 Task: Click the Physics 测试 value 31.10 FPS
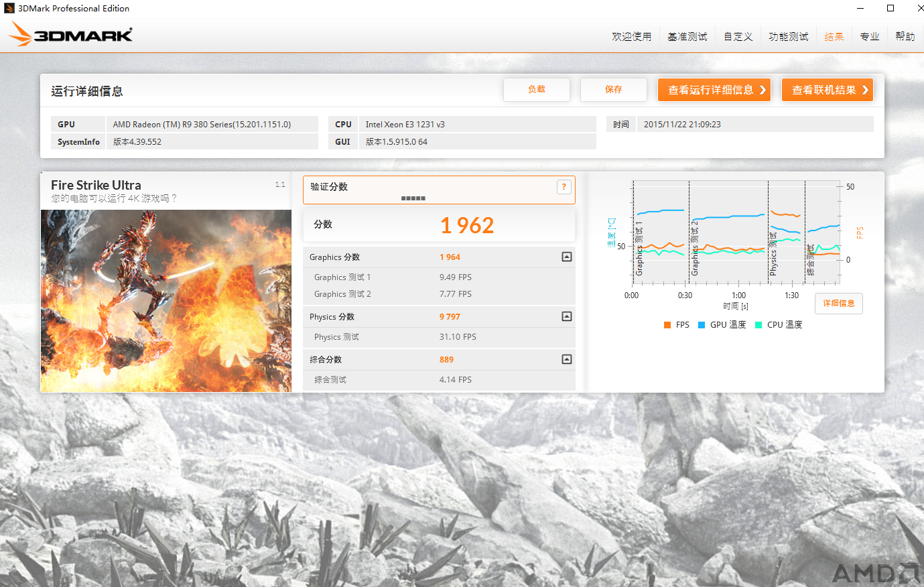458,337
